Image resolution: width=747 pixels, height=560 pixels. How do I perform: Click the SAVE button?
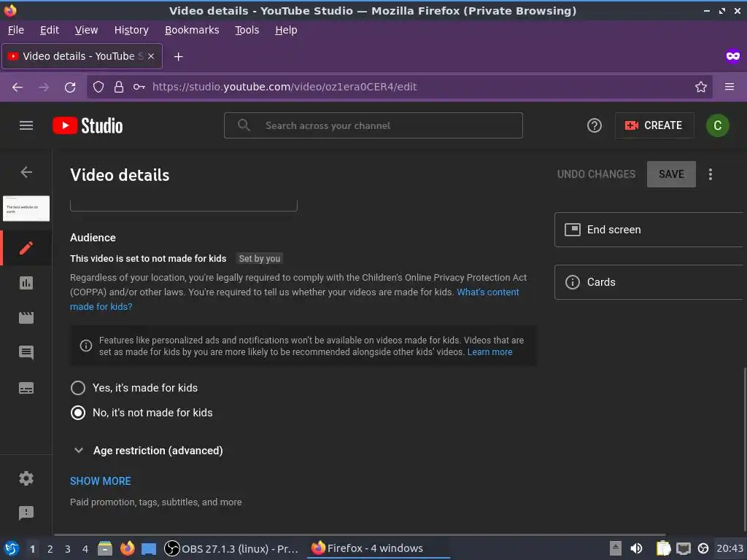pos(671,174)
